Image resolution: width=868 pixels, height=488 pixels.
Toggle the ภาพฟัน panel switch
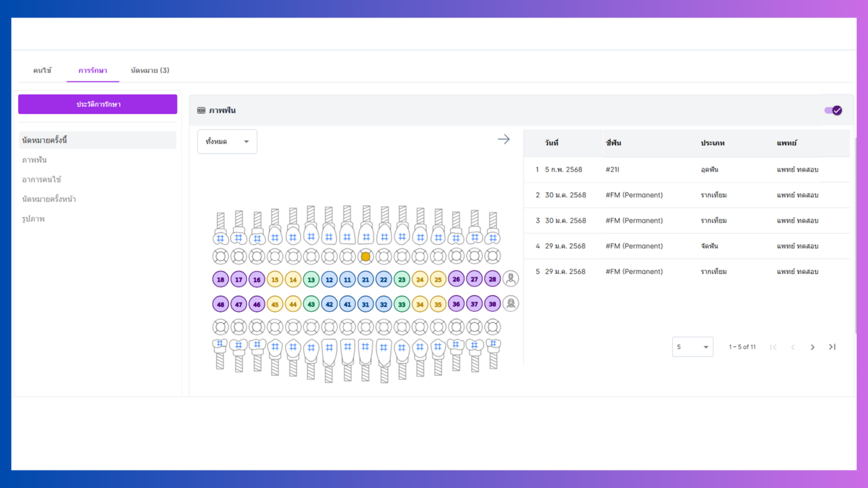[833, 110]
